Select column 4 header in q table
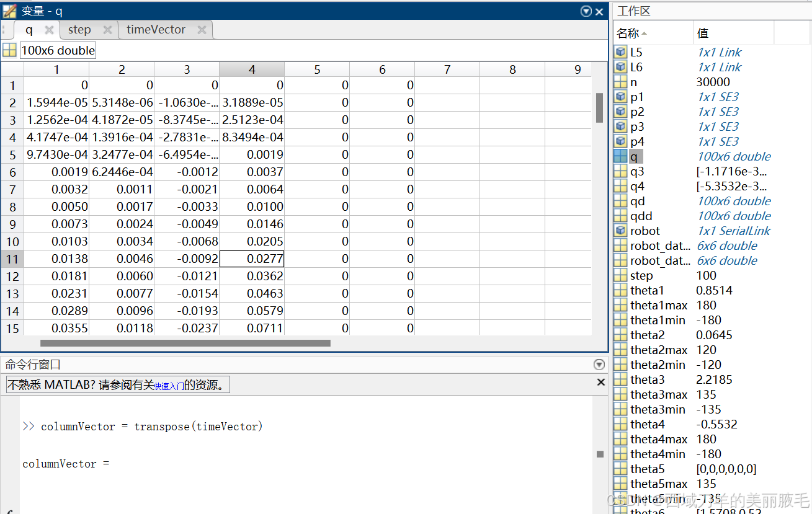Image resolution: width=812 pixels, height=514 pixels. point(252,69)
